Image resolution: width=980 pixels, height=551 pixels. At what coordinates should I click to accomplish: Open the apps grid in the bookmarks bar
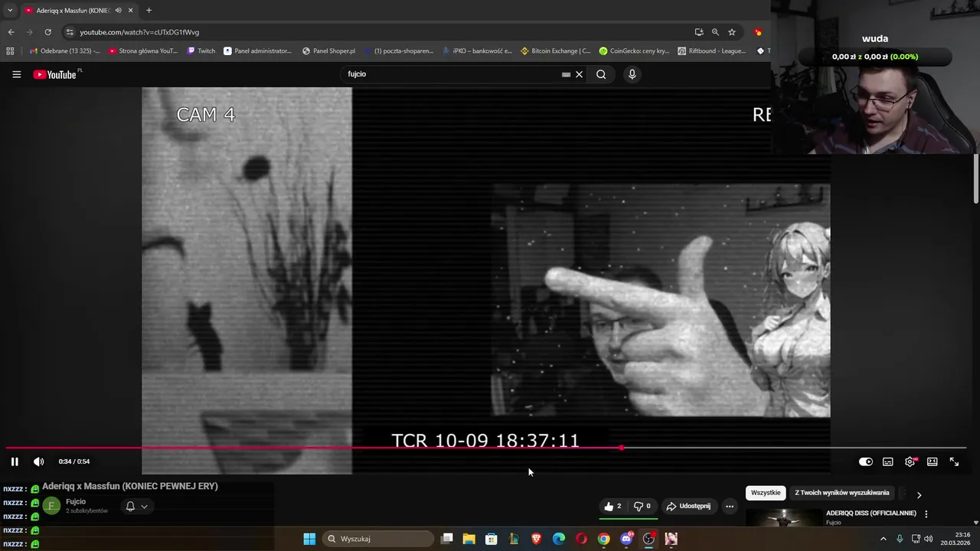(x=10, y=51)
